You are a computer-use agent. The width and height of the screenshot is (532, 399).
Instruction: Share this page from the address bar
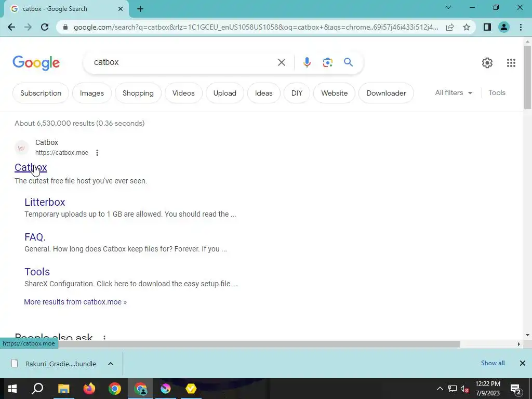pyautogui.click(x=450, y=27)
